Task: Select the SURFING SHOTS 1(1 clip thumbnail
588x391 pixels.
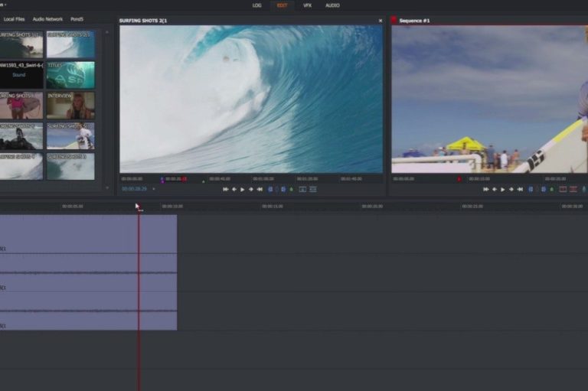Action: tap(21, 44)
